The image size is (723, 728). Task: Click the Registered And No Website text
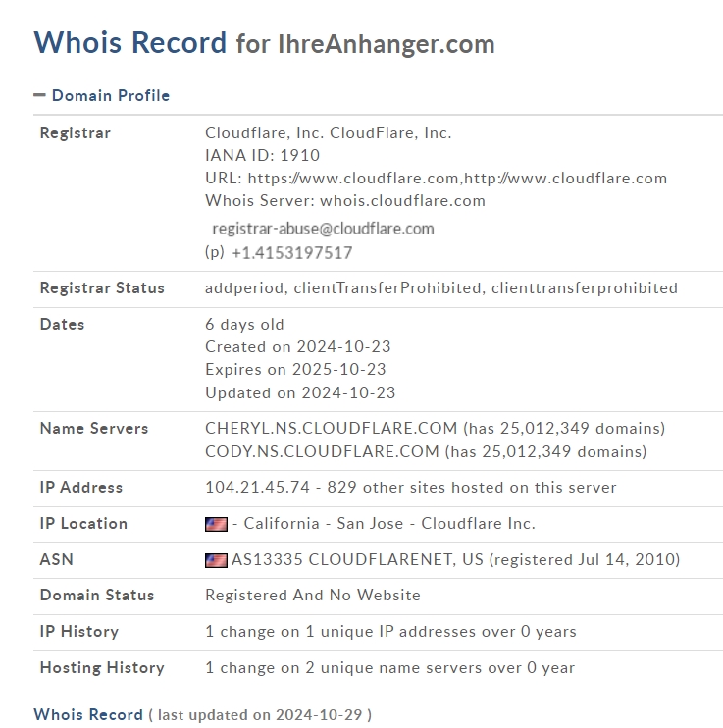313,596
